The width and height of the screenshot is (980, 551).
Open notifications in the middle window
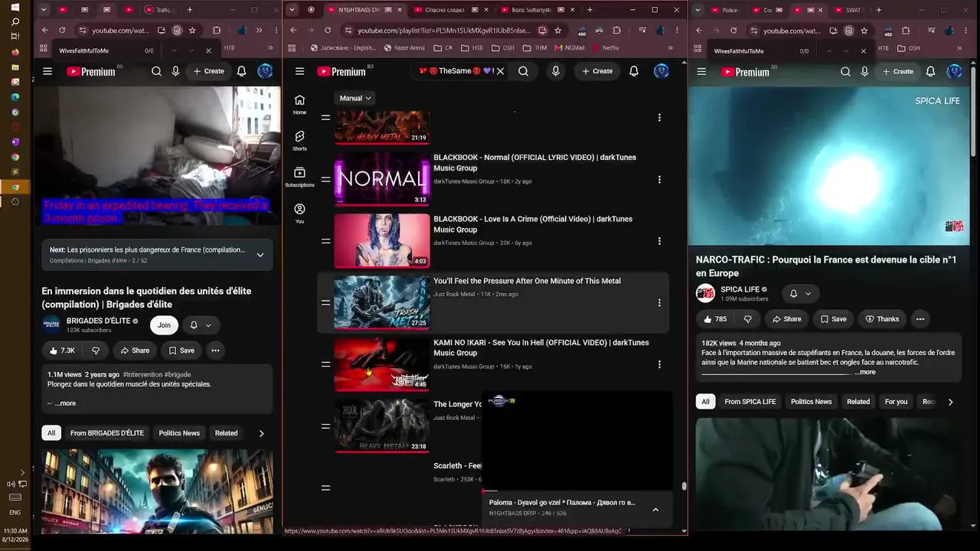point(634,71)
